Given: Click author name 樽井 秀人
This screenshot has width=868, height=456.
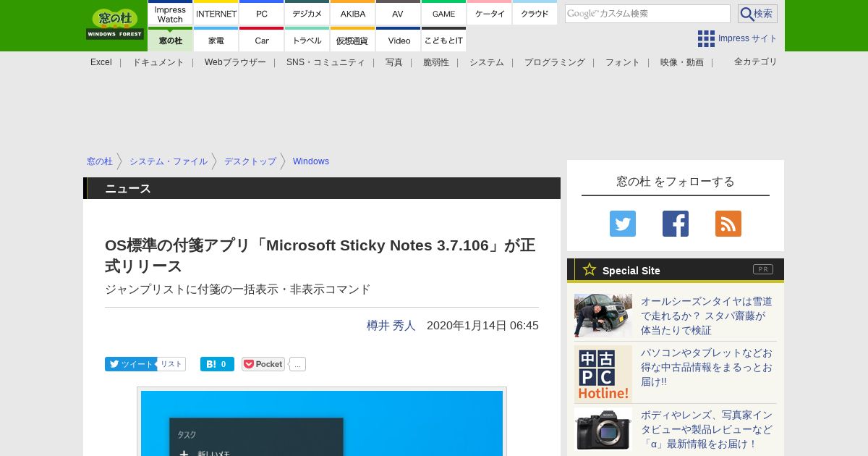Looking at the screenshot, I should [x=391, y=326].
